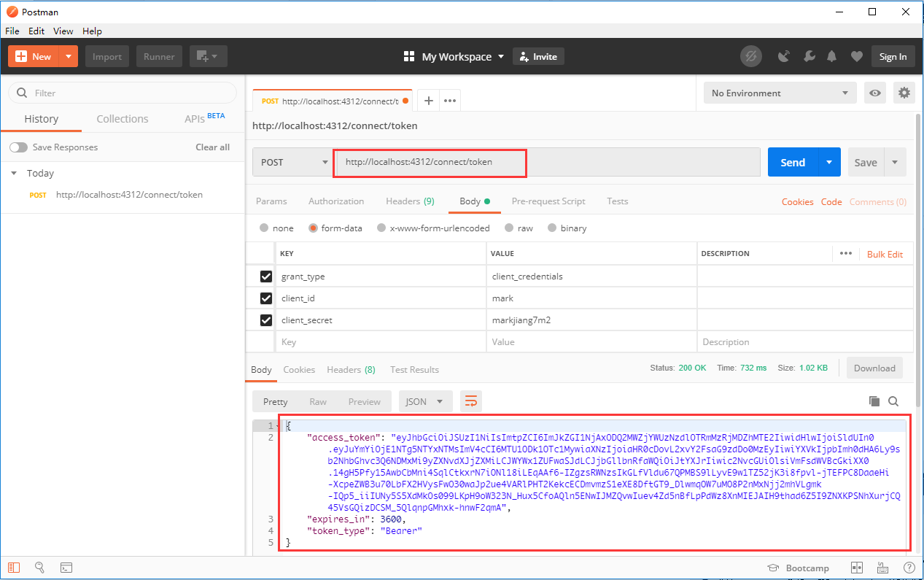This screenshot has height=580, width=924.
Task: Click the Import button
Action: pyautogui.click(x=107, y=56)
